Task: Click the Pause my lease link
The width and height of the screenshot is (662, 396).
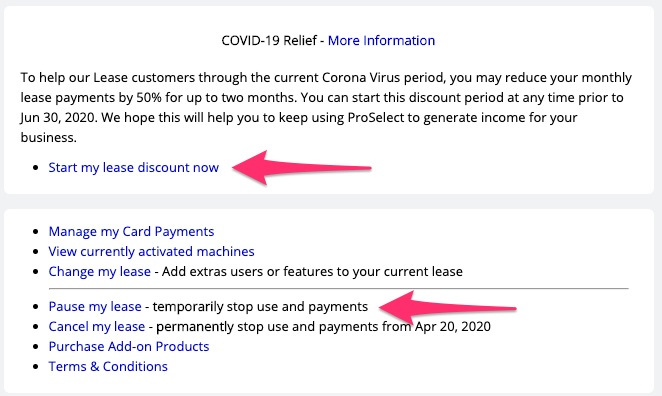Action: point(95,306)
